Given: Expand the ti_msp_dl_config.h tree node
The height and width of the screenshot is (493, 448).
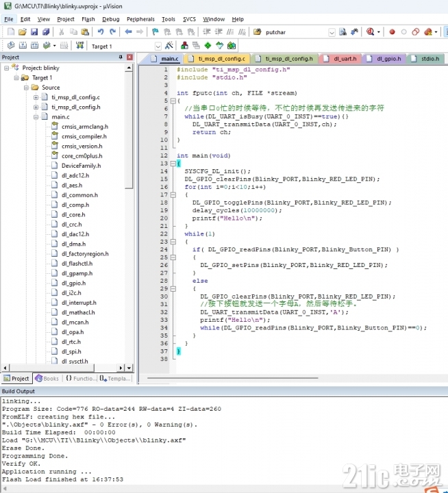Looking at the screenshot, I should click(36, 108).
